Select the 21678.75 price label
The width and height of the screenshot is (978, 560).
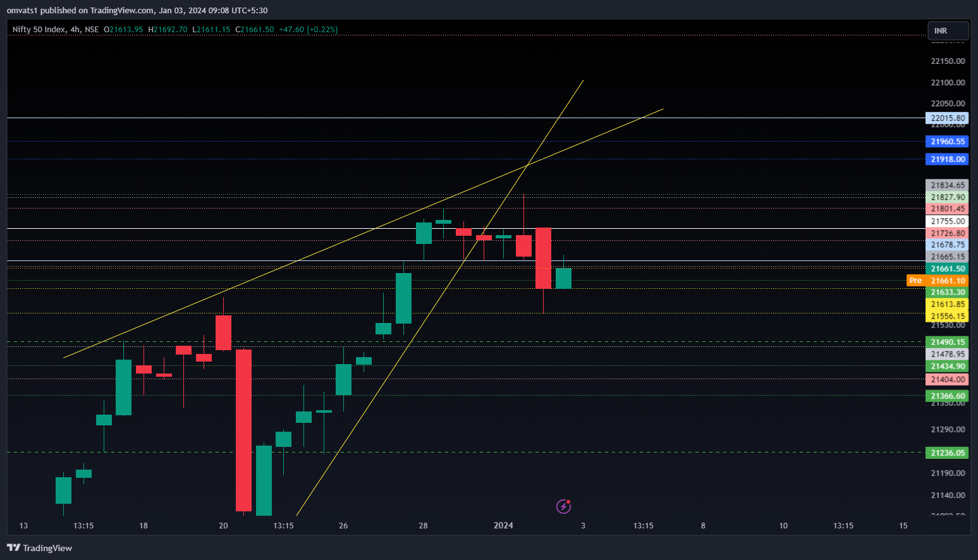click(947, 245)
